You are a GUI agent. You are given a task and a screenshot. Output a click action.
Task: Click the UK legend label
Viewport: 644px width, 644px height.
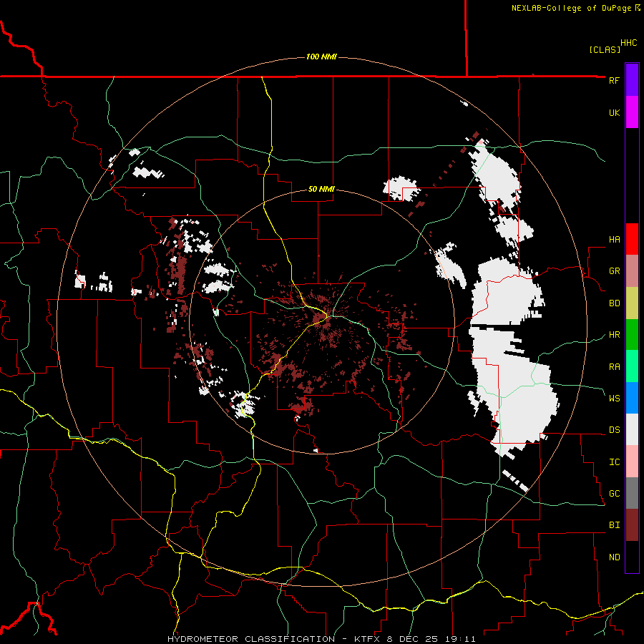(x=614, y=112)
